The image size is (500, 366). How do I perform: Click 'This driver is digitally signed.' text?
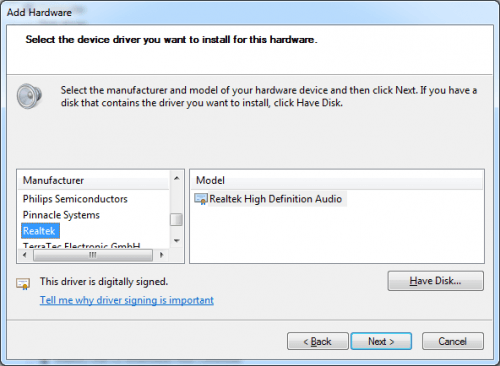[x=104, y=282]
